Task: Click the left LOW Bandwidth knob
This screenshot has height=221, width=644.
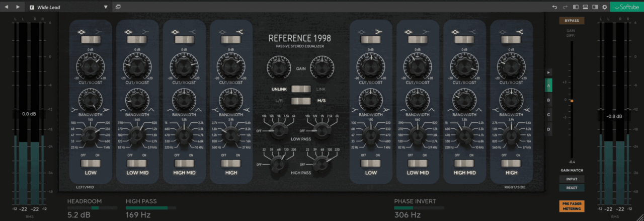Action: click(91, 101)
